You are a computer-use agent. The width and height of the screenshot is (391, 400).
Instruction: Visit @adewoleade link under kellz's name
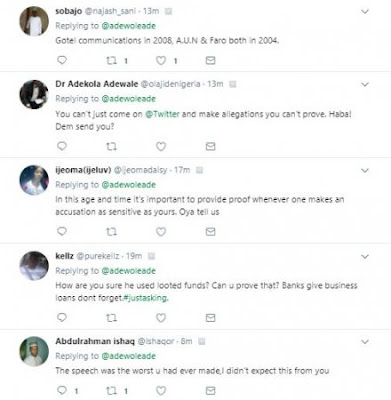click(129, 271)
